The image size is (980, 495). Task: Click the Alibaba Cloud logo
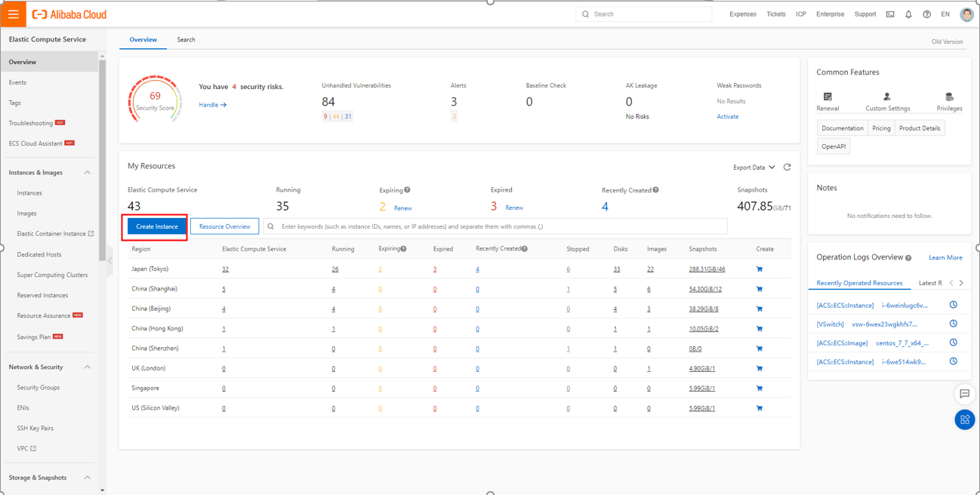click(x=69, y=14)
